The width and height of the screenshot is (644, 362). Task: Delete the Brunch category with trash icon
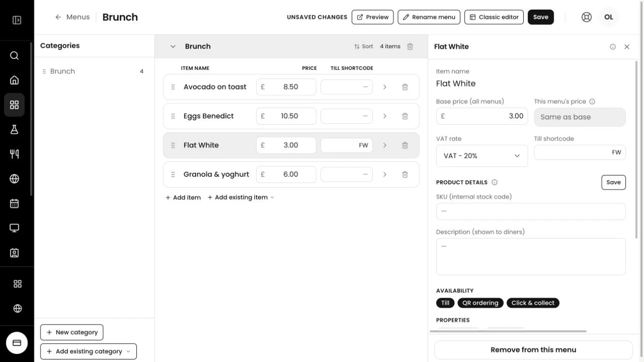[x=410, y=46]
